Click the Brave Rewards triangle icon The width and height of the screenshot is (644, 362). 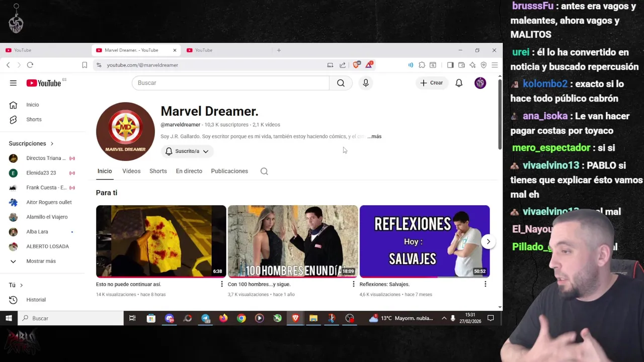369,65
